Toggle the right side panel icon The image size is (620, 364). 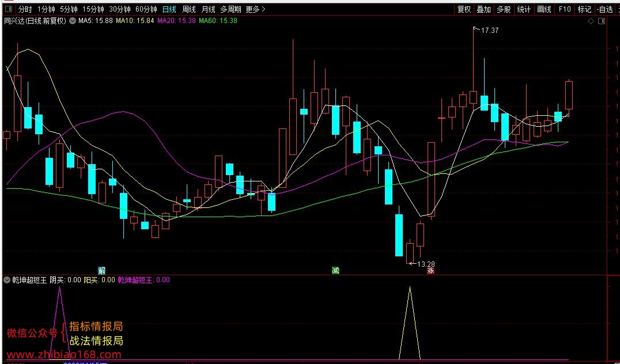pos(602,21)
